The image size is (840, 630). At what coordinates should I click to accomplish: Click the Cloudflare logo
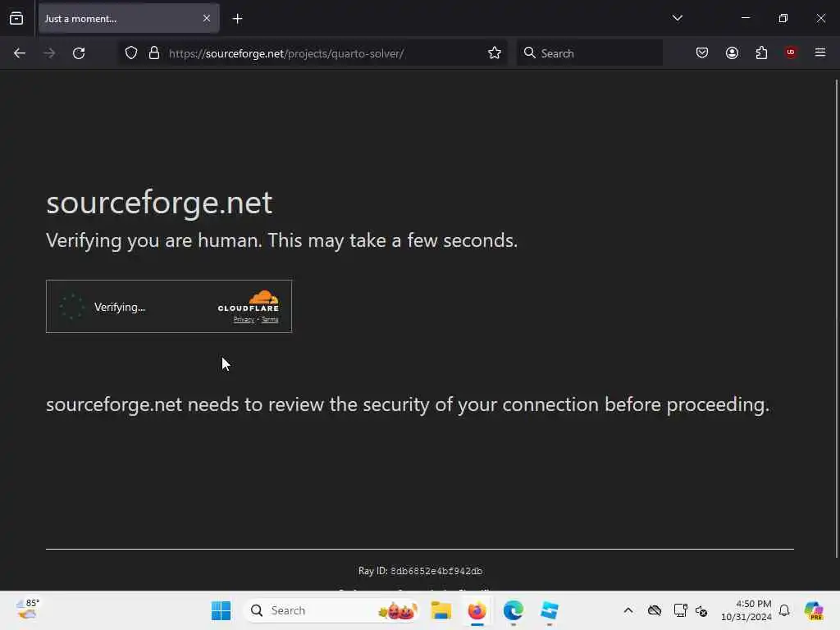[249, 301]
